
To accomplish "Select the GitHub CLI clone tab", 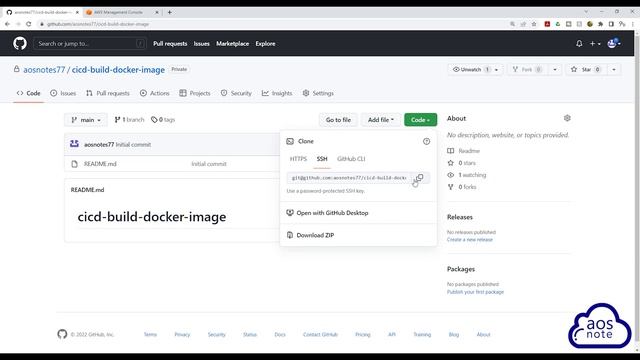I will [x=351, y=159].
